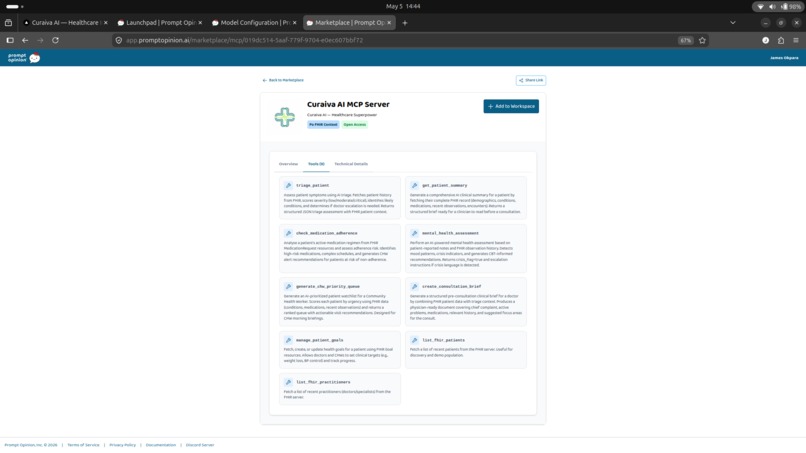The width and height of the screenshot is (806, 453).
Task: Follow the Back to Marketplace link
Action: 283,80
